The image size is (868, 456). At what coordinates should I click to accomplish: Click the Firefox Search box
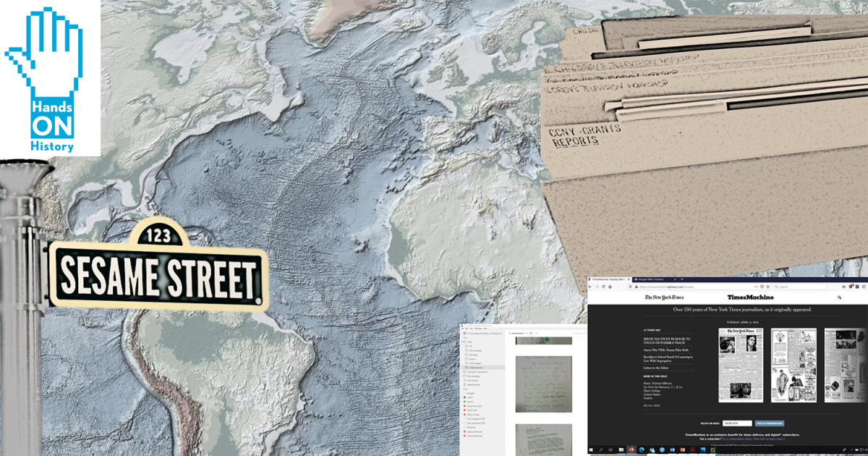(x=800, y=287)
